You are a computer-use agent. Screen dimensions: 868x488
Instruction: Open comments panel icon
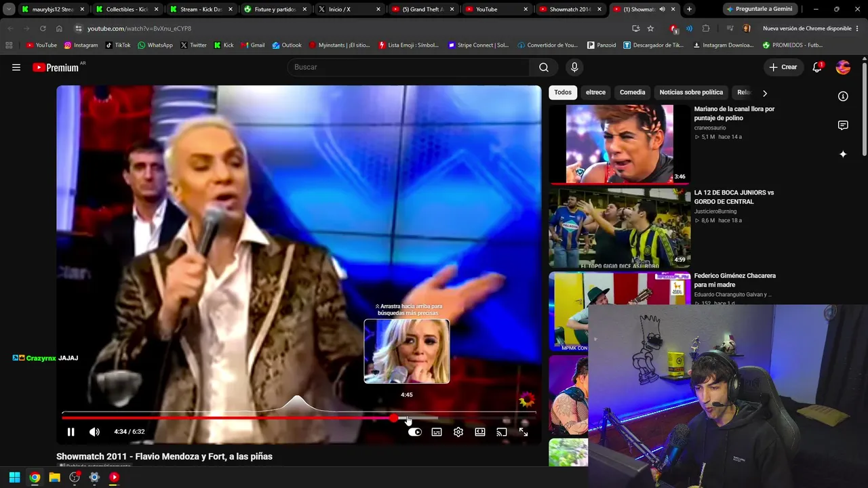[x=843, y=125]
